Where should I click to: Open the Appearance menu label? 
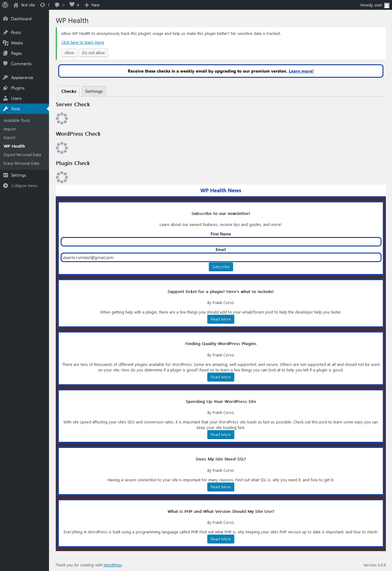coord(22,77)
